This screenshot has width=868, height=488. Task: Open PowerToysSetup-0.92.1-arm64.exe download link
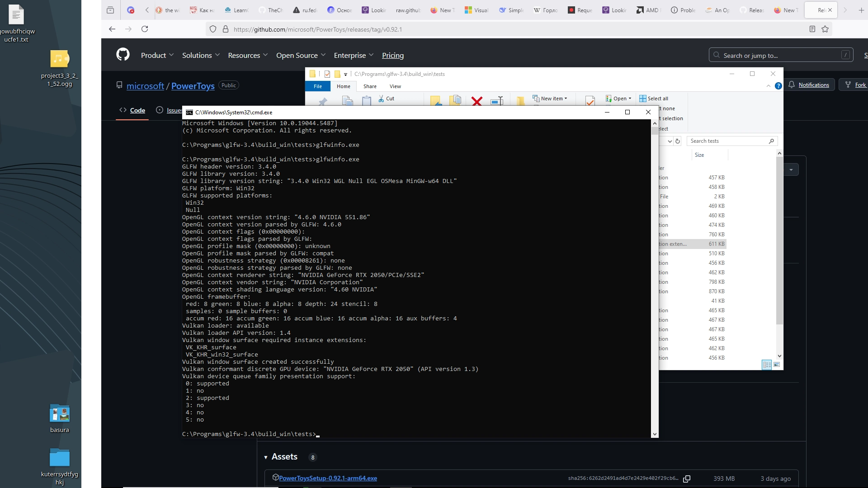[x=328, y=478]
